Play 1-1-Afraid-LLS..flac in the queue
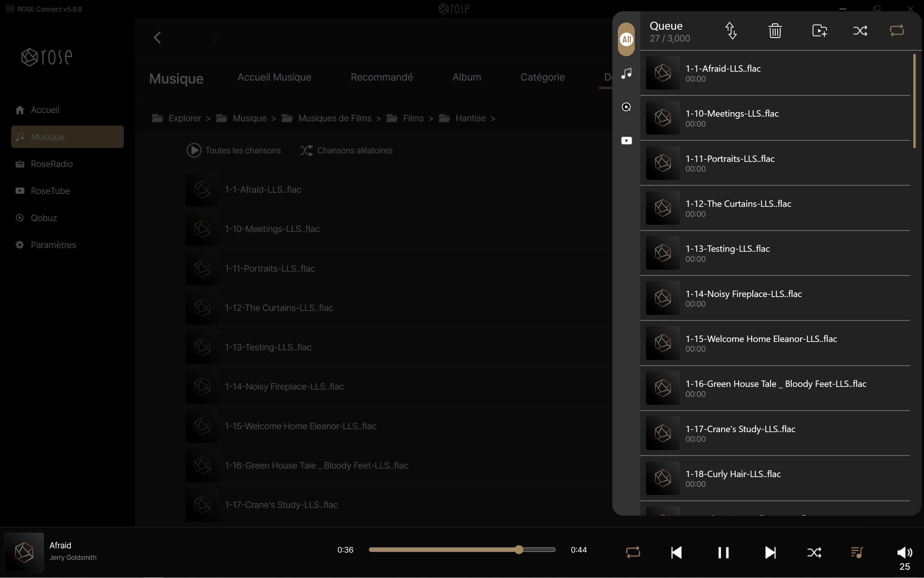Image resolution: width=924 pixels, height=578 pixels. coord(775,73)
